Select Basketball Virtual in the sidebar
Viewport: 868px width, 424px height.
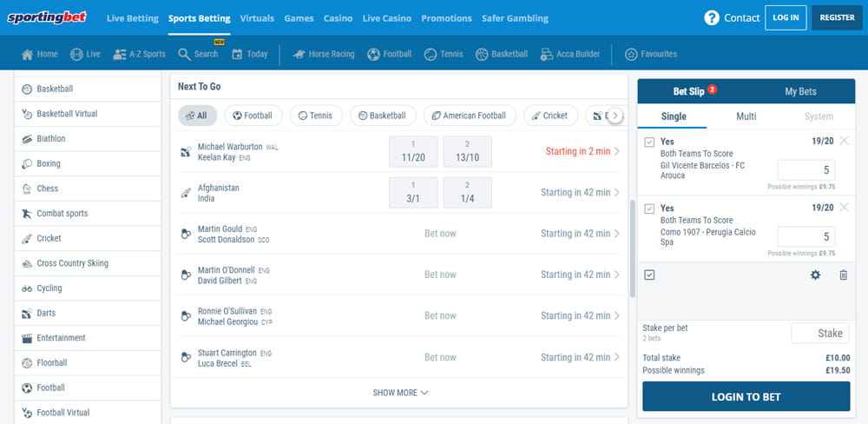[88, 114]
